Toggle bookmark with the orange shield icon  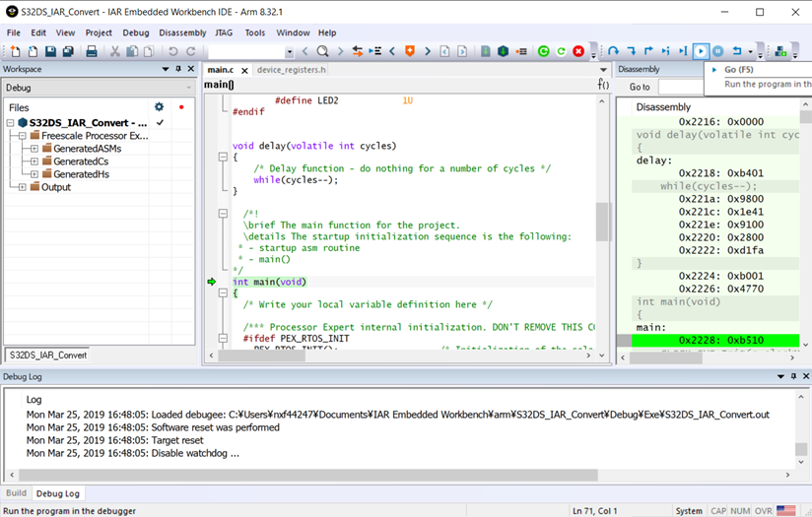tap(410, 51)
